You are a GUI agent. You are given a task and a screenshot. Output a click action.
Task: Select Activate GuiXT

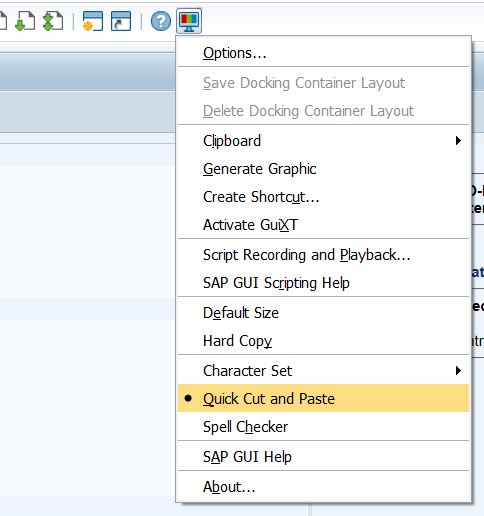pos(323,225)
